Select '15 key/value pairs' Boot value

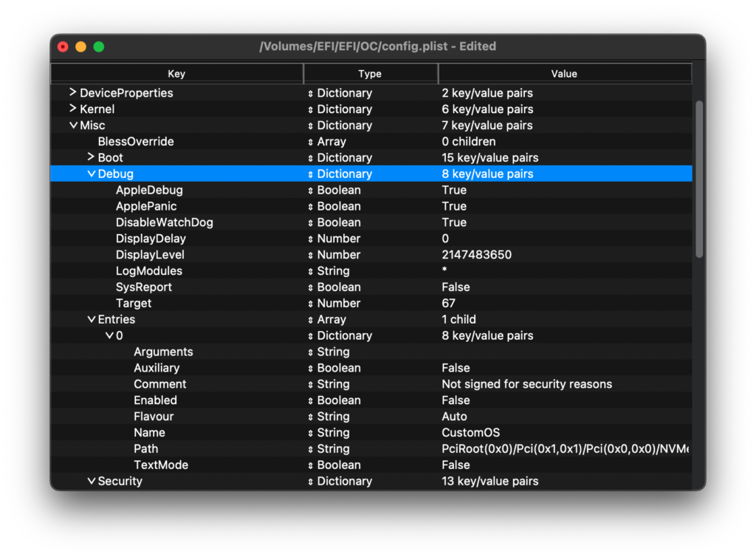tap(490, 157)
